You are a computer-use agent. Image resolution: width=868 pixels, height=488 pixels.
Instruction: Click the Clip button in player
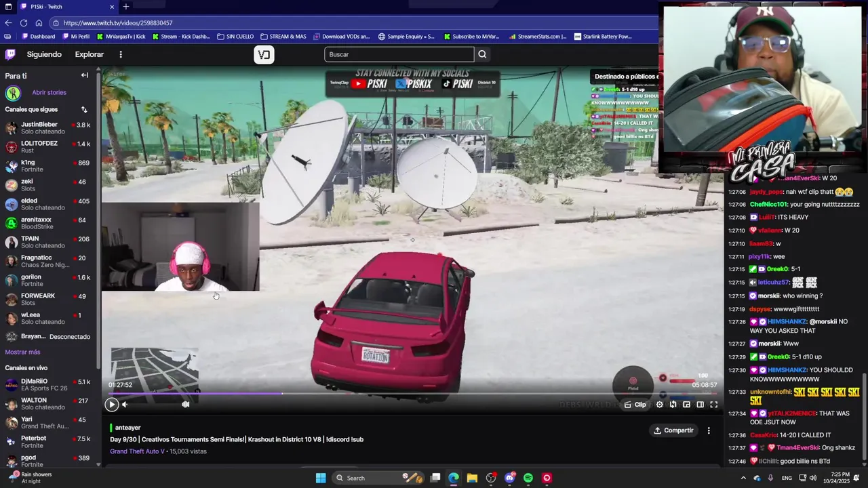[x=635, y=405]
